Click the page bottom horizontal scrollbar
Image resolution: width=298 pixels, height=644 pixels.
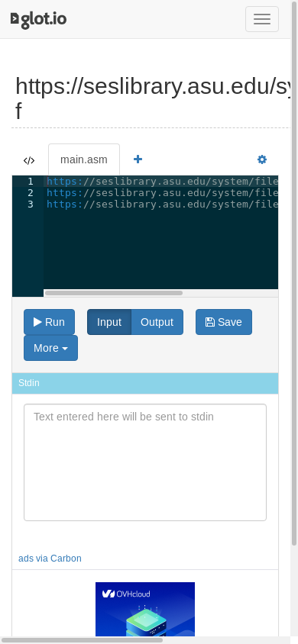point(83,640)
